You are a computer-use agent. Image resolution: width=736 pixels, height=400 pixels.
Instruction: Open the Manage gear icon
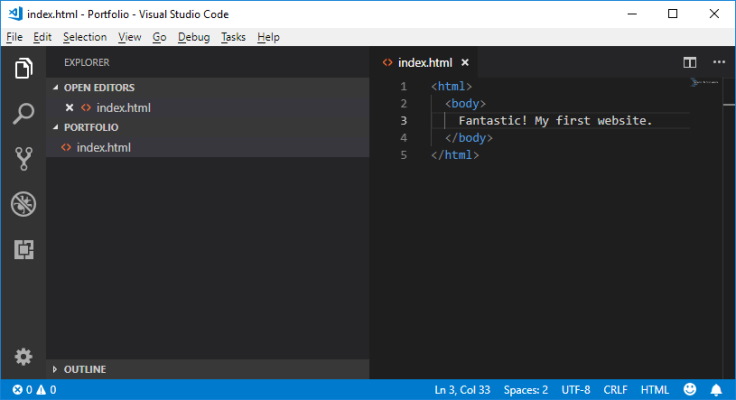(x=23, y=357)
